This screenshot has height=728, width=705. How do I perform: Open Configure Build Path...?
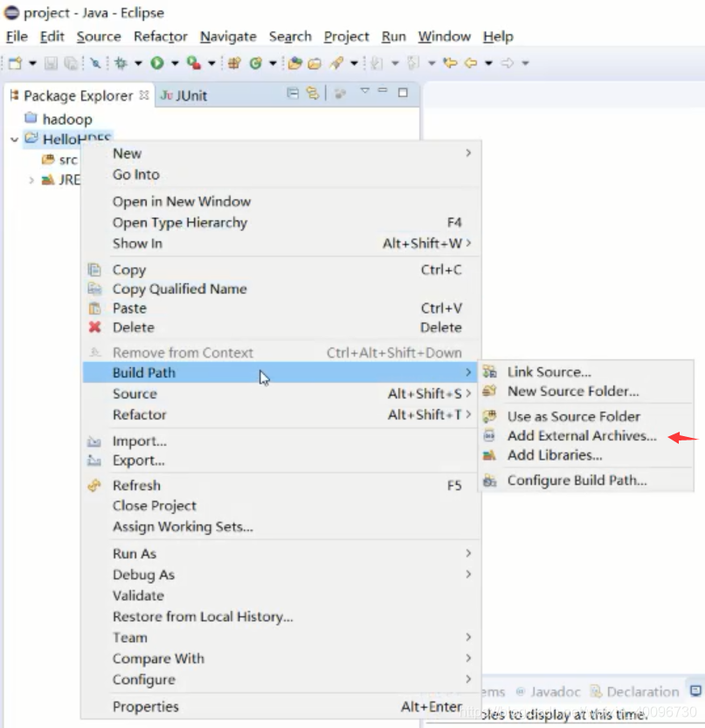coord(586,481)
